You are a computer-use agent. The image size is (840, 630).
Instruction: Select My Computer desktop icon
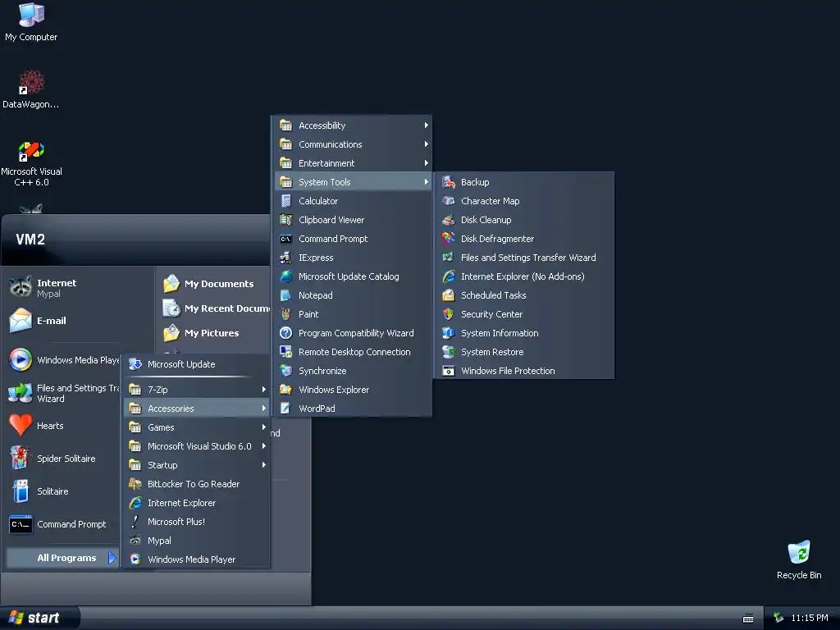tap(31, 22)
